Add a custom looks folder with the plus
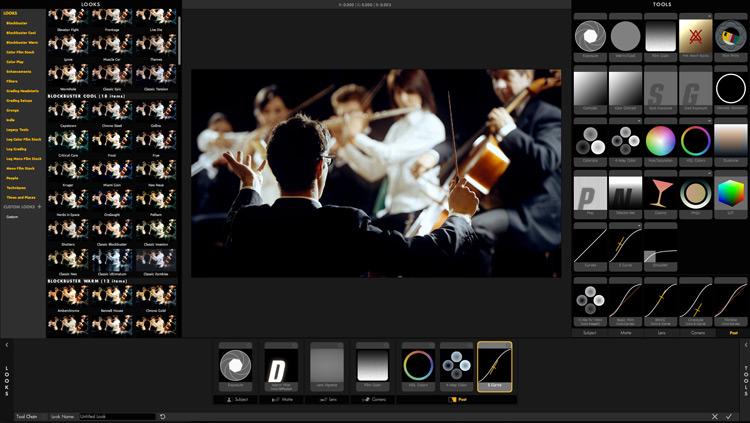Viewport: 750px width, 423px height. tap(39, 207)
